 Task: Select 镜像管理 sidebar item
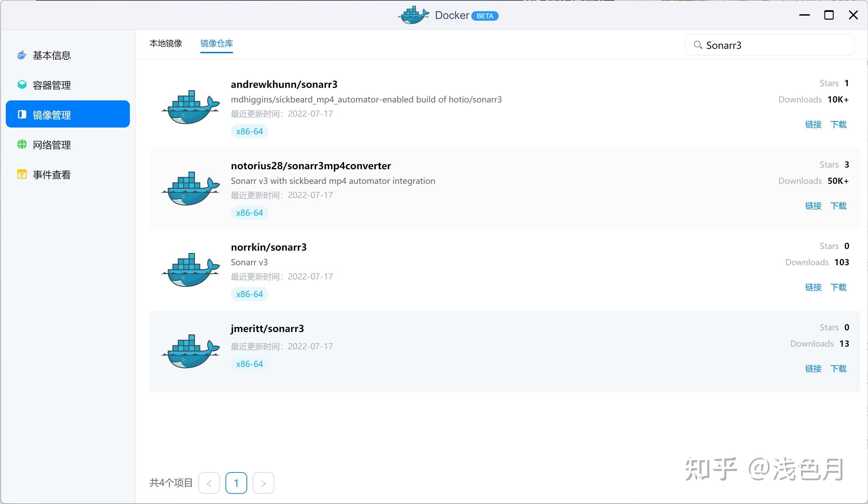click(x=52, y=115)
